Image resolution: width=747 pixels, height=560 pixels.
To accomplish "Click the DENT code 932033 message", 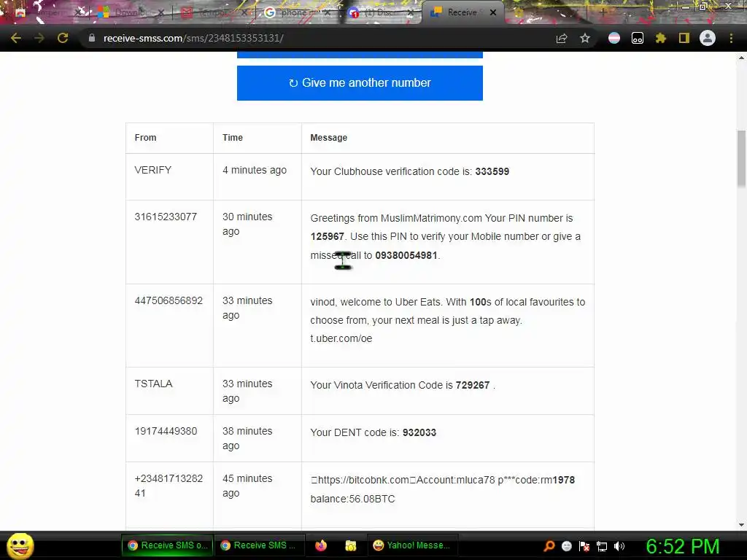I will (373, 432).
